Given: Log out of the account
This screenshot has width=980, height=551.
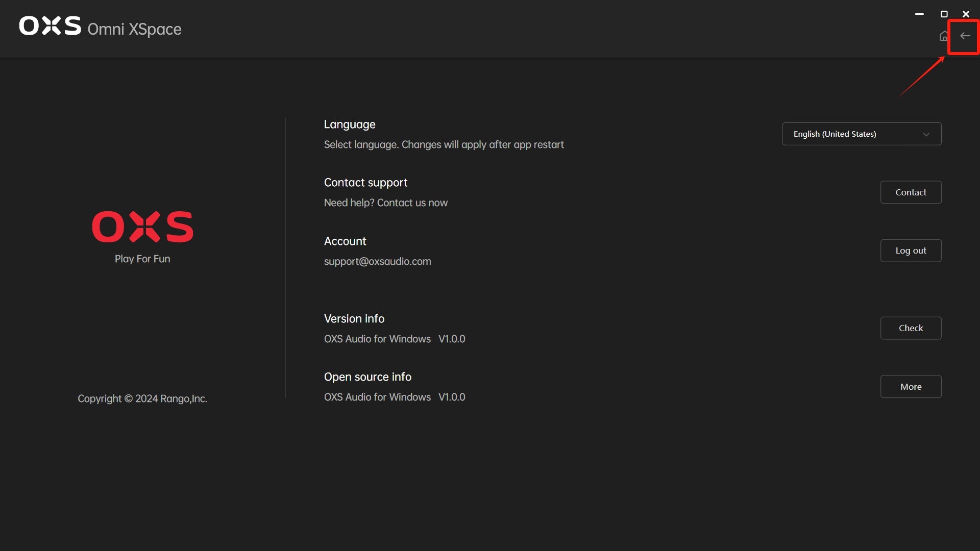Looking at the screenshot, I should (x=911, y=251).
